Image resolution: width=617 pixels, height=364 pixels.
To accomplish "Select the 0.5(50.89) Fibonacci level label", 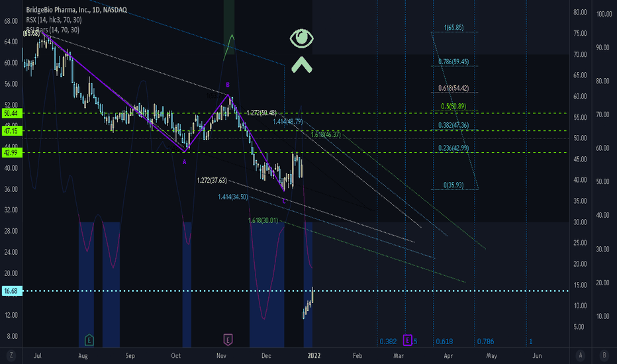I will pos(453,107).
